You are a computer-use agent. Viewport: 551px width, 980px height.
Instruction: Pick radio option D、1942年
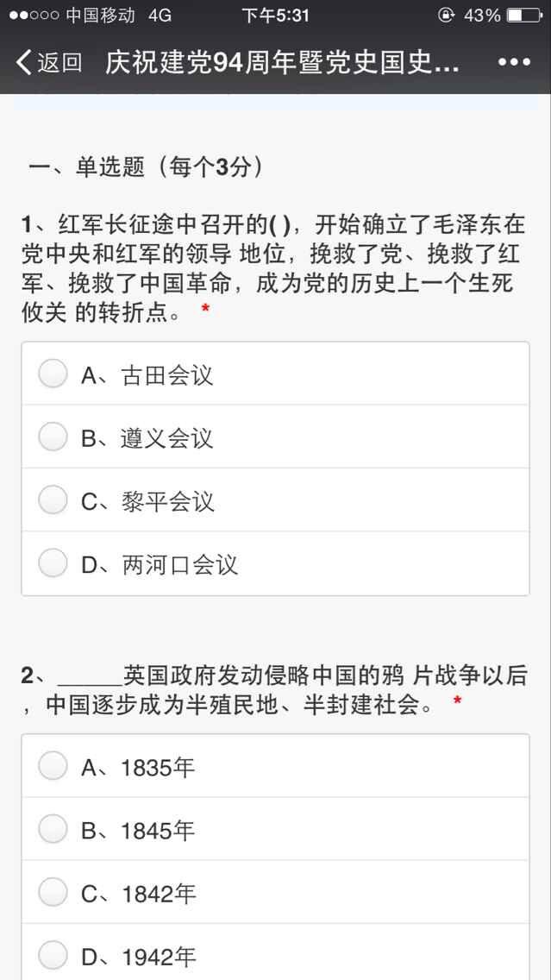tap(53, 956)
